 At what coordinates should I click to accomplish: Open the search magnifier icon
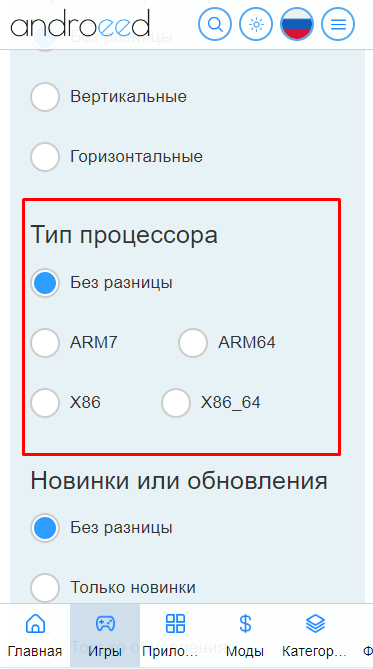[x=215, y=24]
